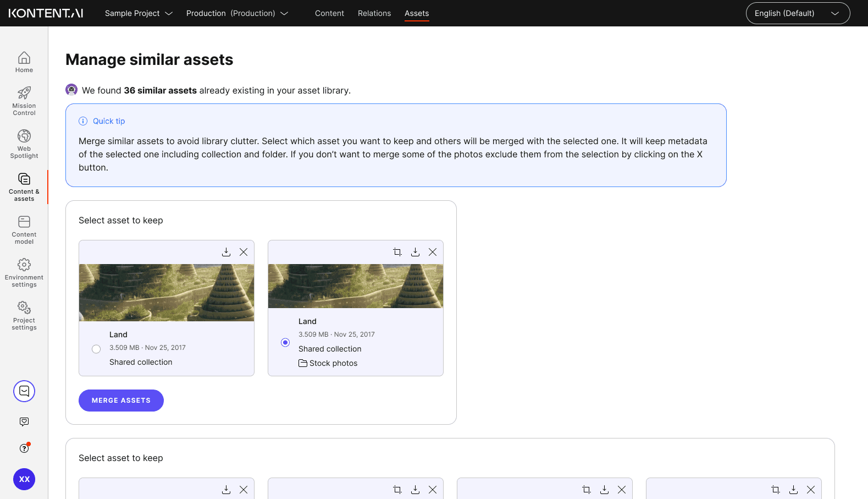
Task: Open English (Default) language selector
Action: (x=798, y=13)
